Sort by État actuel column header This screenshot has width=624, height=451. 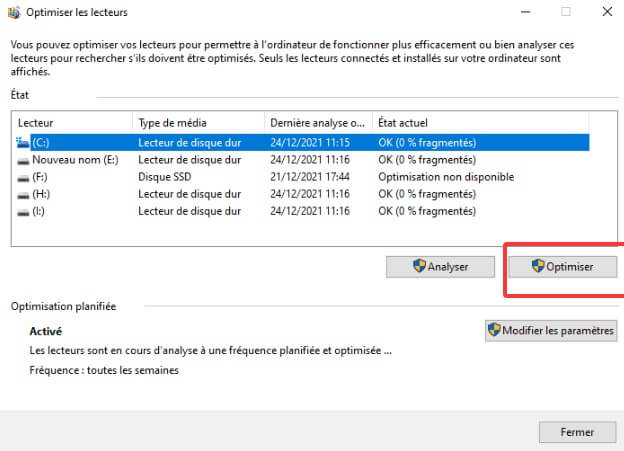click(x=481, y=123)
